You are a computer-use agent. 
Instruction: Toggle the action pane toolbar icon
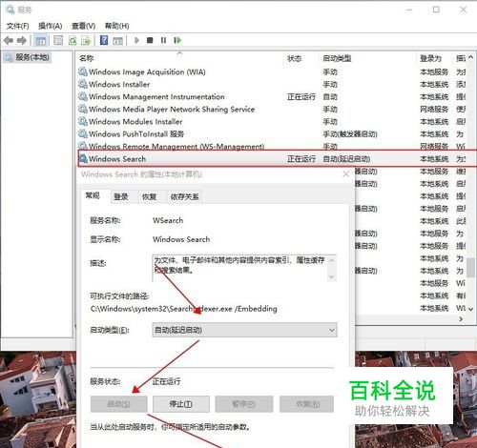coord(117,41)
